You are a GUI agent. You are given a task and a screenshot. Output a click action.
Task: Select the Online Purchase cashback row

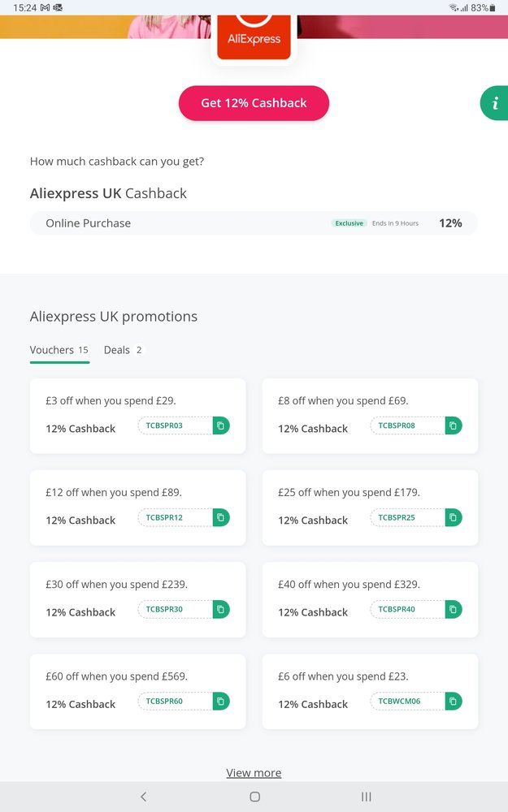[254, 223]
